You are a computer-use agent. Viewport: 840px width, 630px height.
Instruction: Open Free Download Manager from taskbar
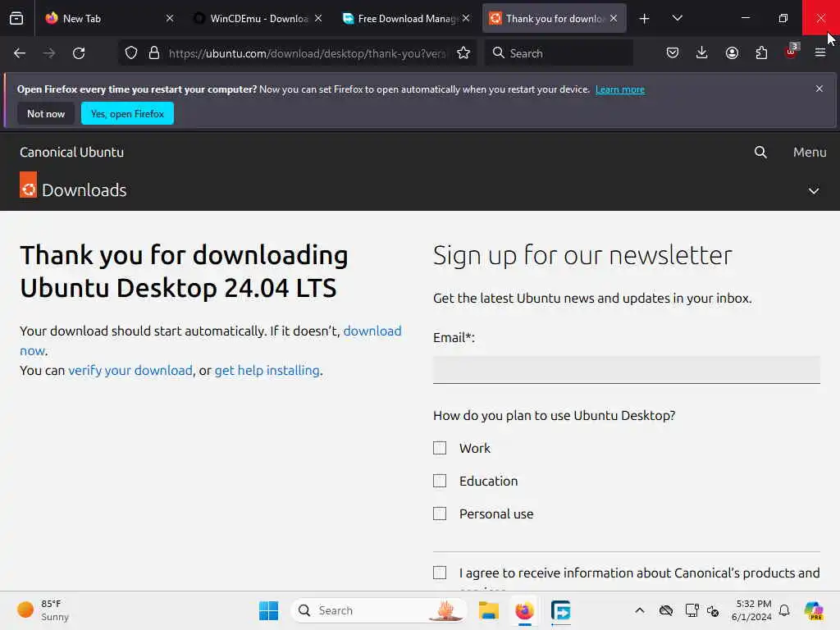pos(560,610)
